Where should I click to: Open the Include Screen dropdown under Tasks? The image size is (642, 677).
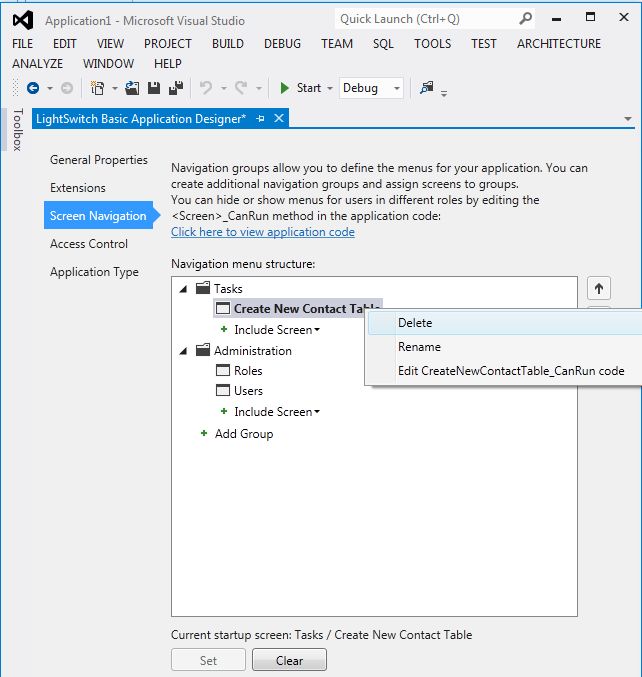[x=317, y=330]
